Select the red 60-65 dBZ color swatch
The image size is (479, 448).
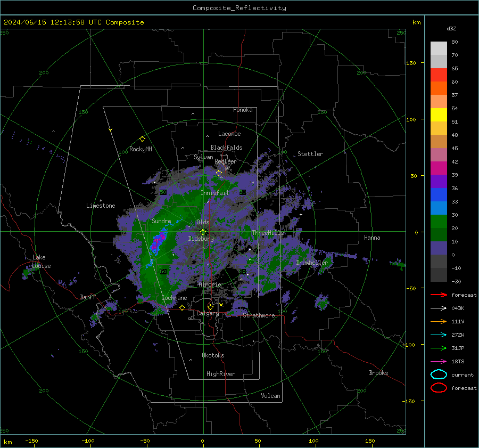click(439, 75)
